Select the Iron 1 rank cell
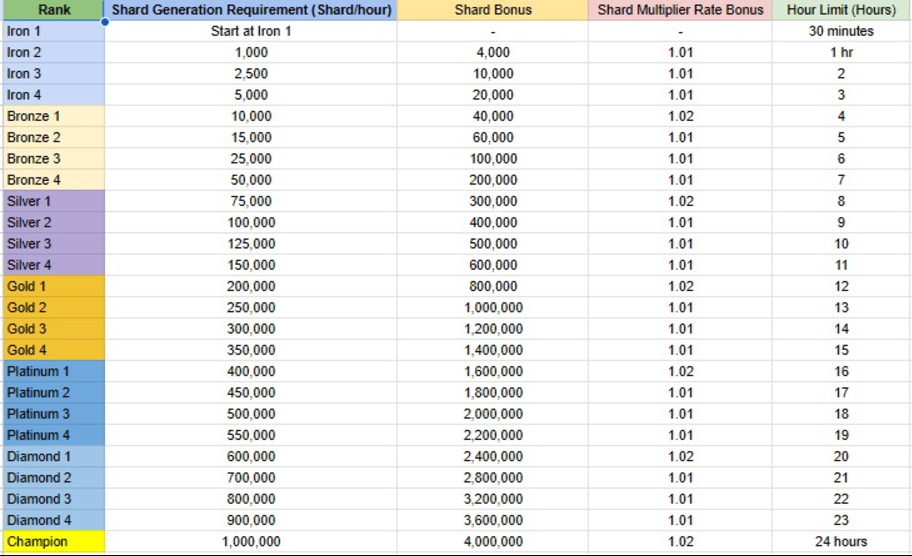 [x=54, y=31]
